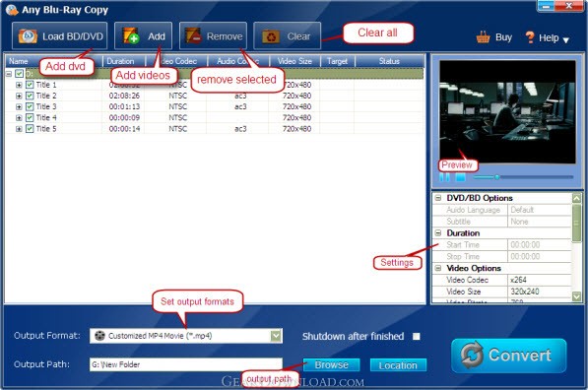Click the Clear recycle icon

[x=271, y=36]
